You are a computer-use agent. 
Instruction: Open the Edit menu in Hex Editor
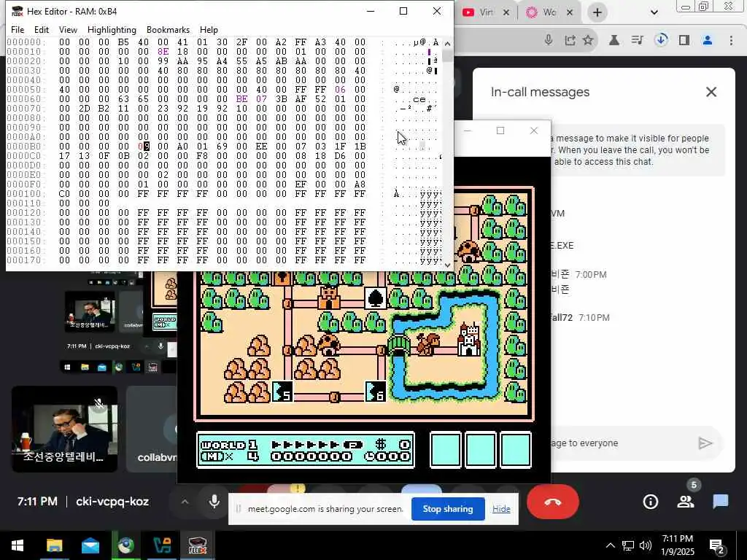(42, 29)
